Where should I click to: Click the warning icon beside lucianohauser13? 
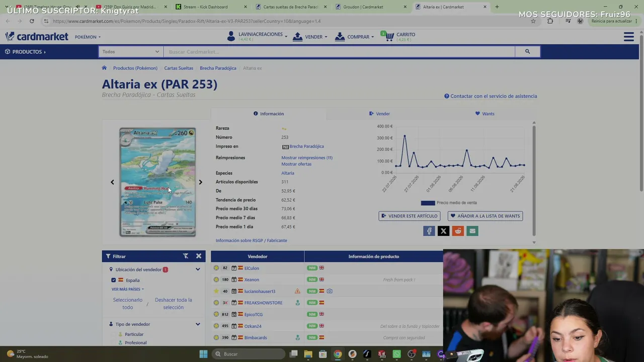297,291
